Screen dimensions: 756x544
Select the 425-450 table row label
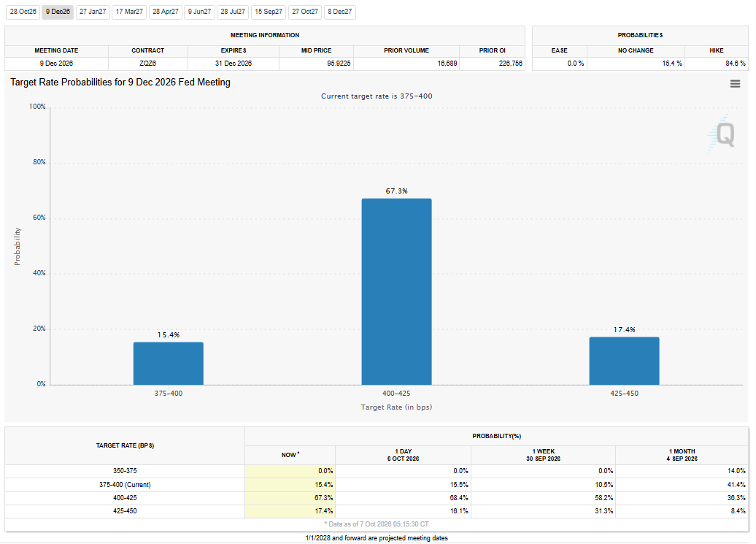tap(125, 510)
